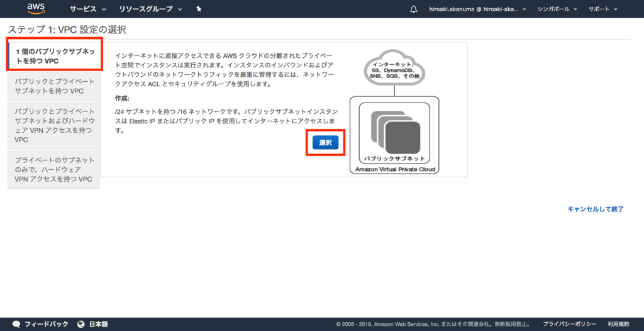Screen dimensions: 644x331
Task: Click the AWS logo home icon
Action: 36,9
